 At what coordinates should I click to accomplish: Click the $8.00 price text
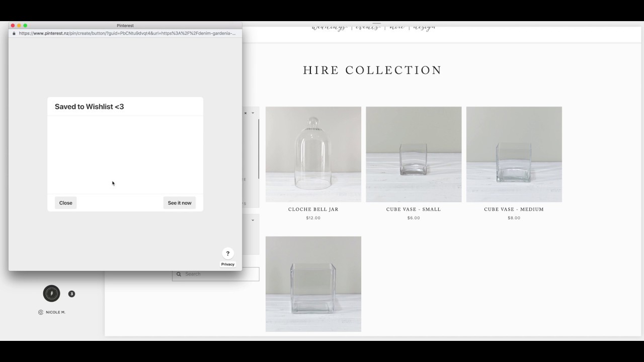coord(514,218)
